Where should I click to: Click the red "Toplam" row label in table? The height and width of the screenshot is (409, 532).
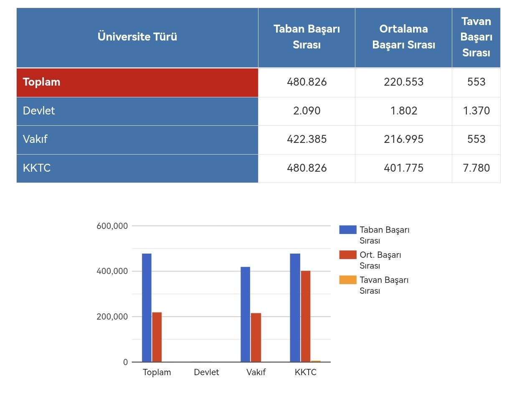coord(137,82)
